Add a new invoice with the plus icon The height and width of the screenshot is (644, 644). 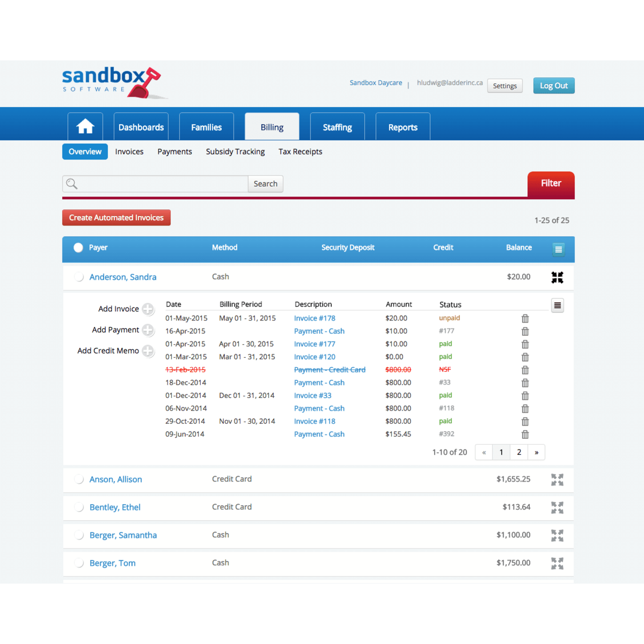click(148, 309)
